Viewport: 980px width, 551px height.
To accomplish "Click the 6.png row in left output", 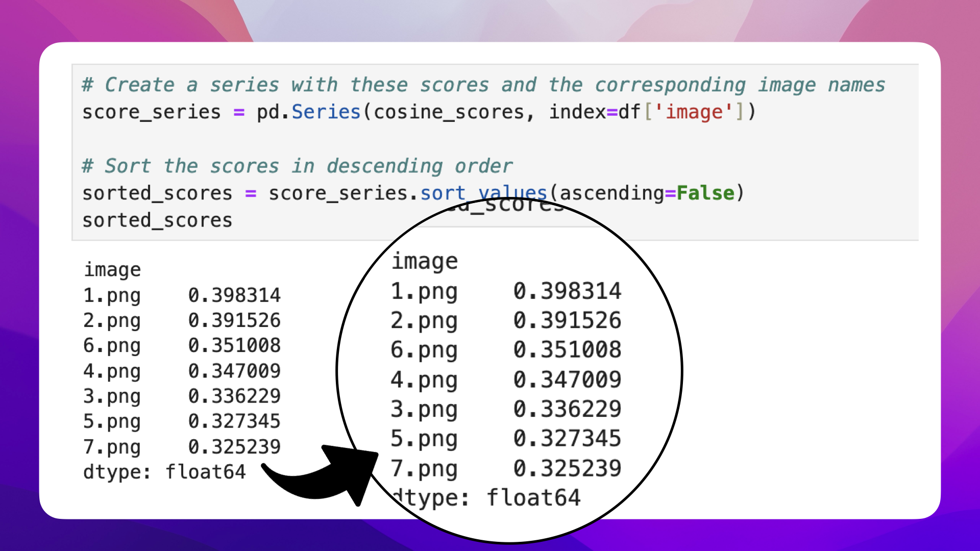I will coord(112,345).
